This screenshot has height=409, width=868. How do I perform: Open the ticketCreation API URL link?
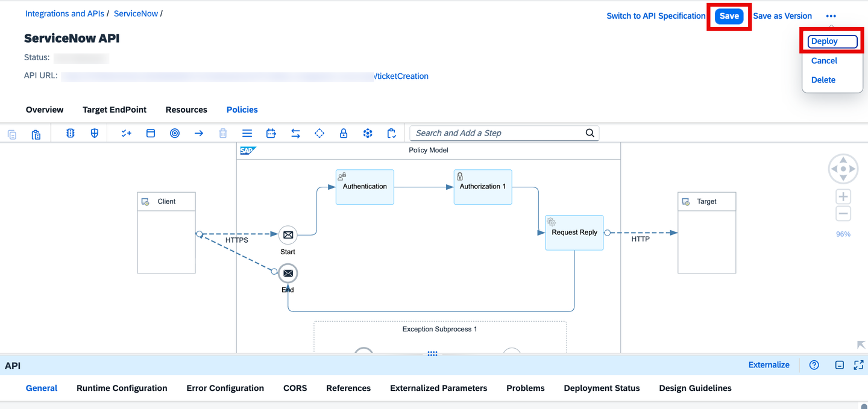[x=401, y=76]
